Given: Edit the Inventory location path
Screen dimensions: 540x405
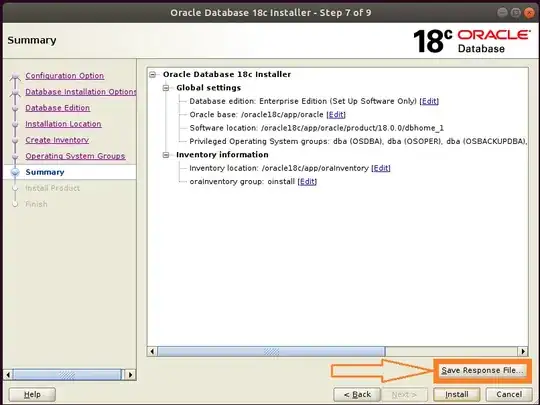Looking at the screenshot, I should [x=381, y=168].
